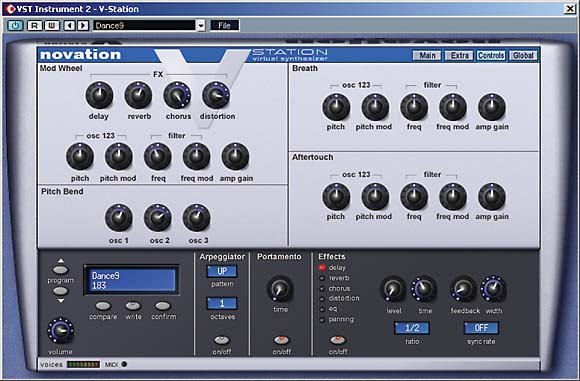Viewport: 580px width, 381px height.
Task: Click the delay level knob
Action: 393,289
